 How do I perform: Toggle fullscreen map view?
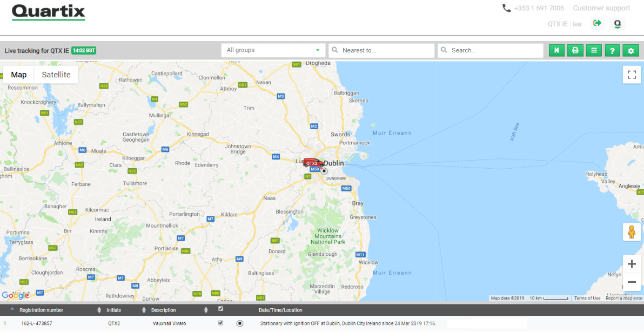pos(632,75)
